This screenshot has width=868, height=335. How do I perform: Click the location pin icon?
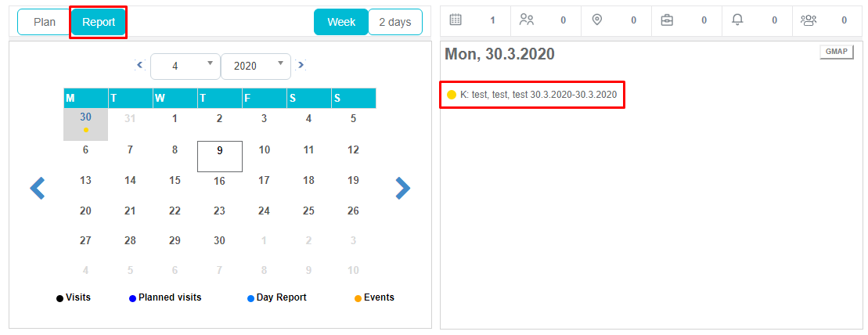[x=597, y=20]
